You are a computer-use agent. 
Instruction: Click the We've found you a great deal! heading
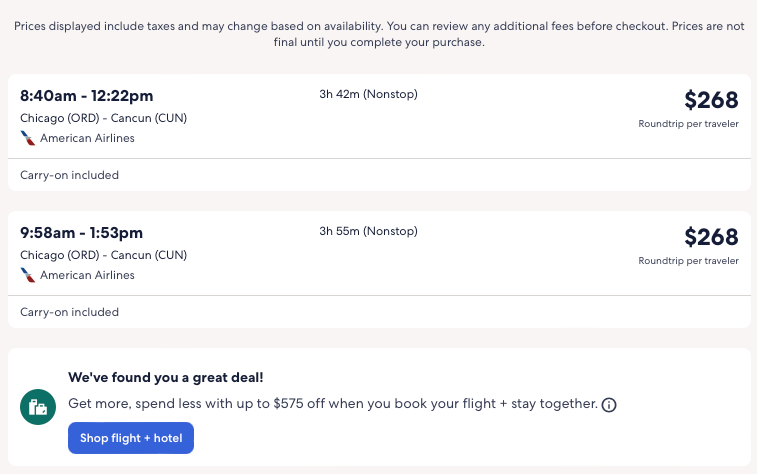[164, 377]
